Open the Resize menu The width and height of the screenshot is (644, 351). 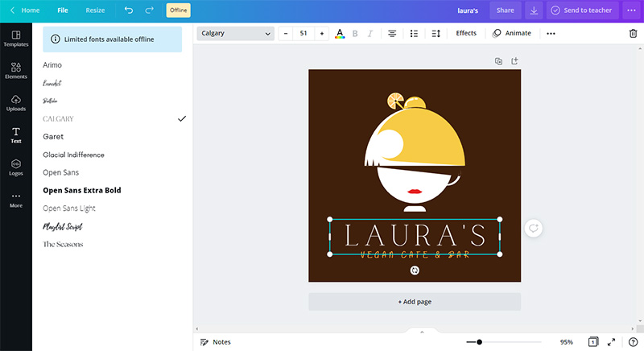click(95, 10)
